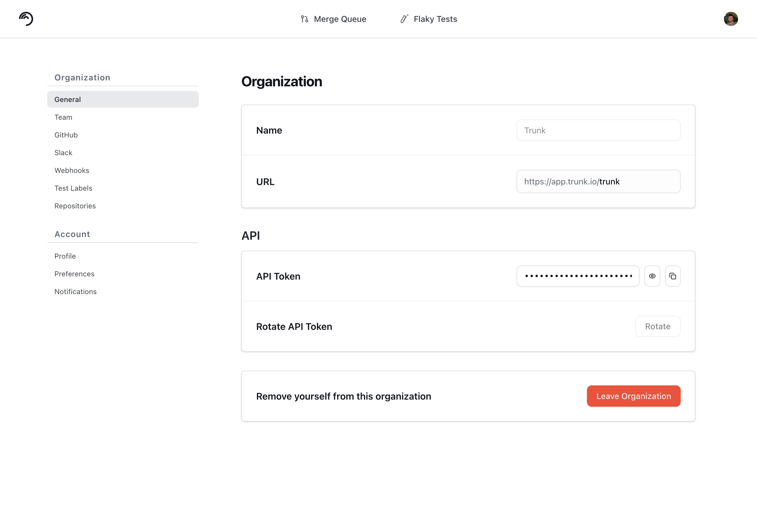Select General in Organization settings
The width and height of the screenshot is (757, 532).
coord(123,99)
